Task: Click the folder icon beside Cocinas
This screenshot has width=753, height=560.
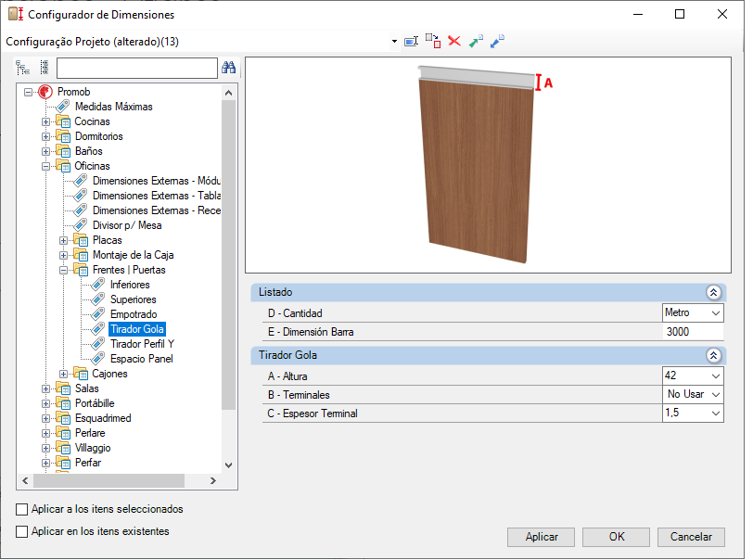Action: click(63, 121)
